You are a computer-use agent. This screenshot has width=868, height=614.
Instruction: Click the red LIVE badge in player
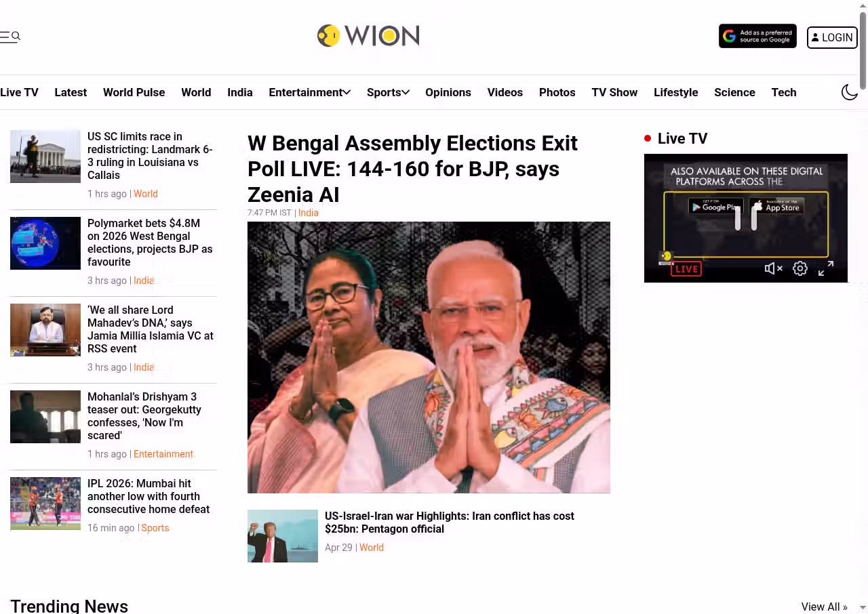click(x=686, y=269)
